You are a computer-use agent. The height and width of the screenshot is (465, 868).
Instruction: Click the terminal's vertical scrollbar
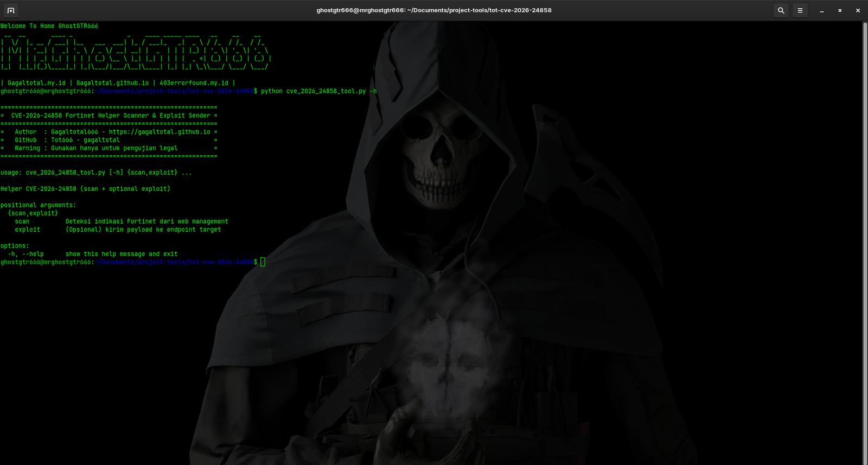click(865, 243)
